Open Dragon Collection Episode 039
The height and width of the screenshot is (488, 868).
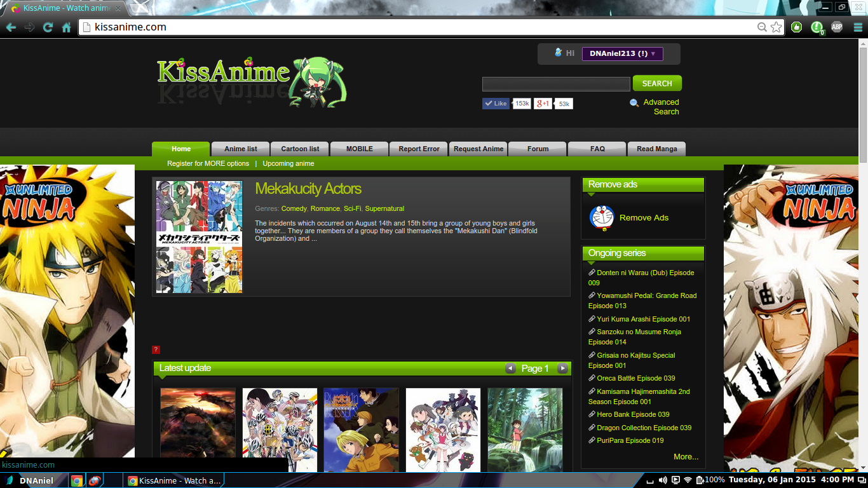click(x=644, y=428)
